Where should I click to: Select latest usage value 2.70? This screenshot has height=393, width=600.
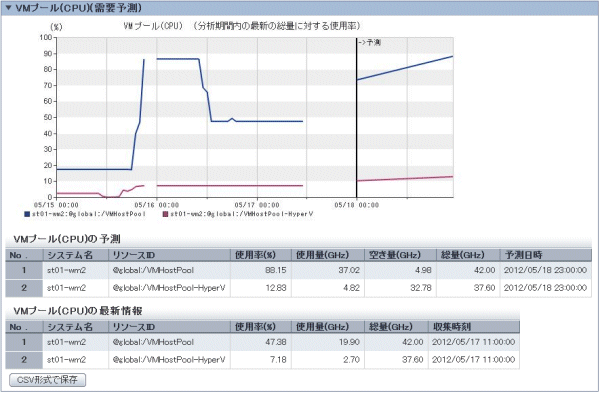click(351, 359)
